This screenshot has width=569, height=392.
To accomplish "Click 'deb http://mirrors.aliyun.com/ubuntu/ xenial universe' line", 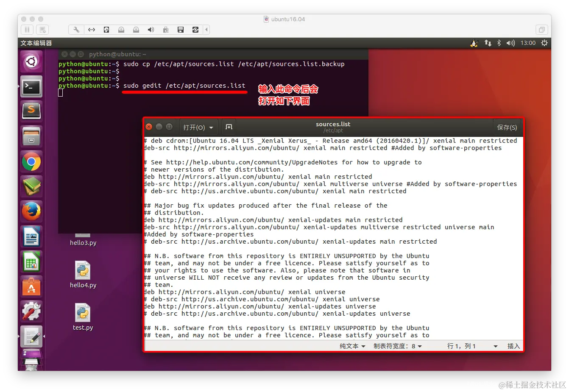I will [x=245, y=292].
